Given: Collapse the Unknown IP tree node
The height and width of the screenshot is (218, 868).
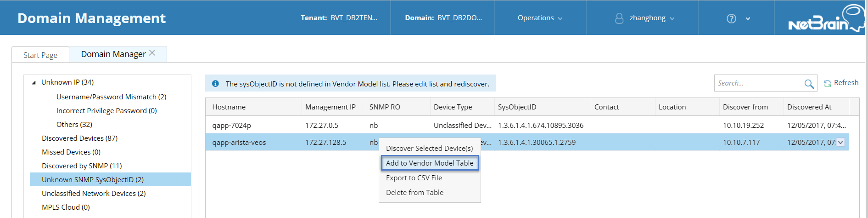Looking at the screenshot, I should pyautogui.click(x=34, y=83).
